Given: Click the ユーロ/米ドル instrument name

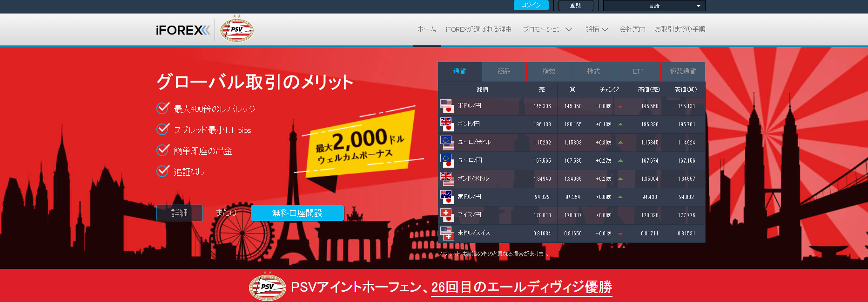Looking at the screenshot, I should 474,142.
